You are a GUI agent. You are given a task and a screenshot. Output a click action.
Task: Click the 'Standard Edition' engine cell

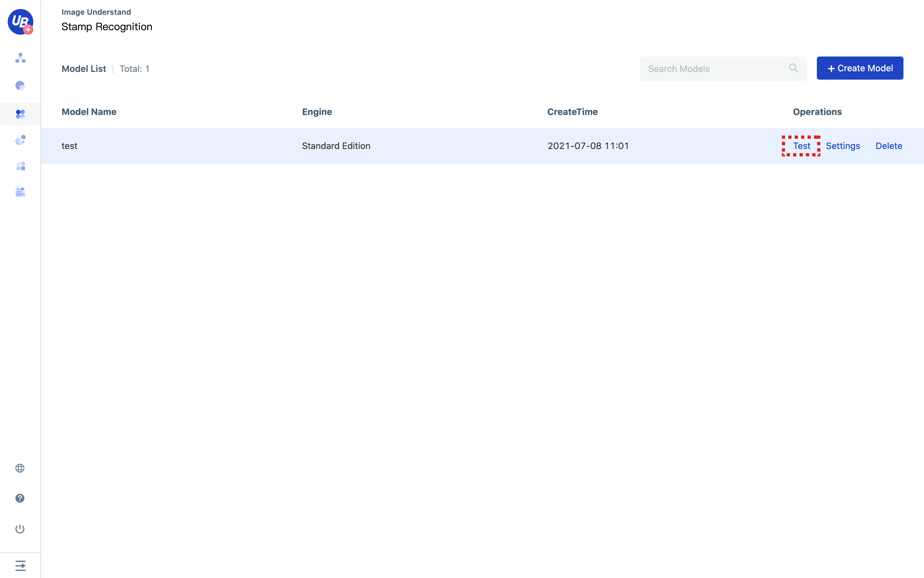click(x=336, y=146)
